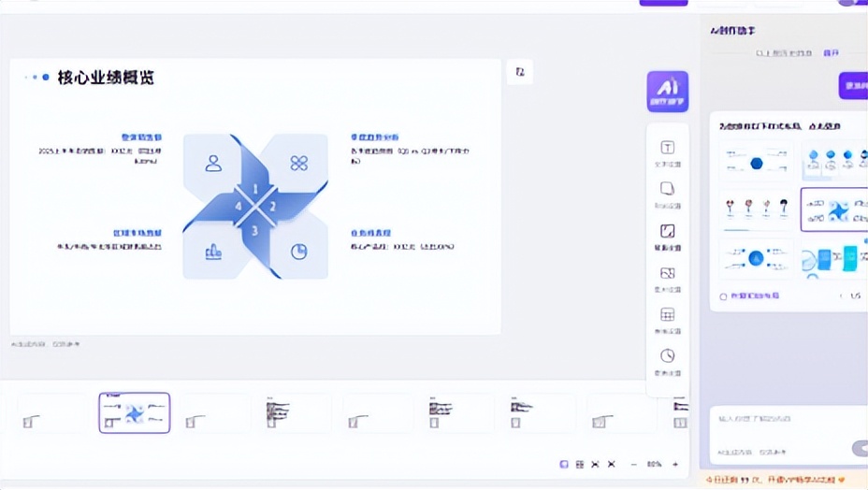Choose the highlighted pinwheel layout thumbnail
Image resolution: width=868 pixels, height=490 pixels.
tap(834, 209)
